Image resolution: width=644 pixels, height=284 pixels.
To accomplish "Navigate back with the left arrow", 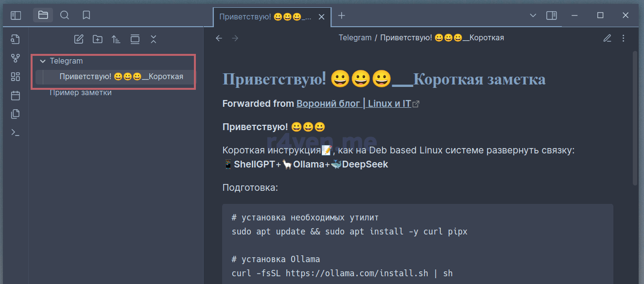I will [x=219, y=38].
